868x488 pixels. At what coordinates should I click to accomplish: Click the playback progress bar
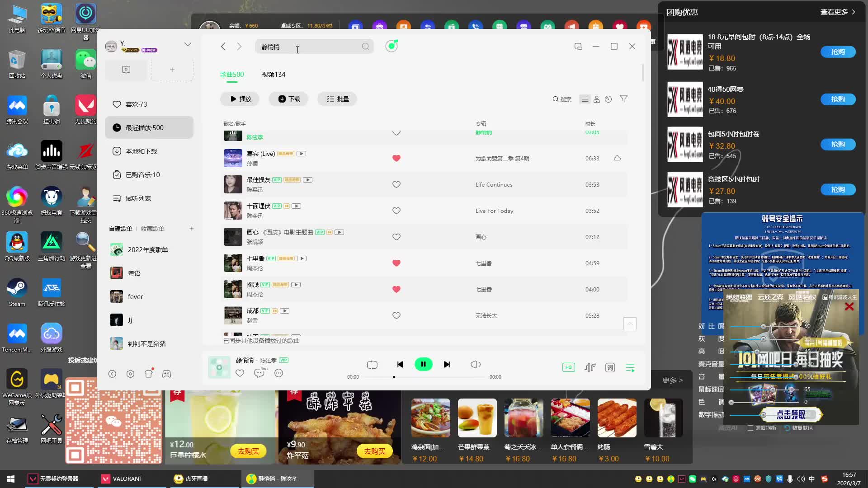pos(425,377)
